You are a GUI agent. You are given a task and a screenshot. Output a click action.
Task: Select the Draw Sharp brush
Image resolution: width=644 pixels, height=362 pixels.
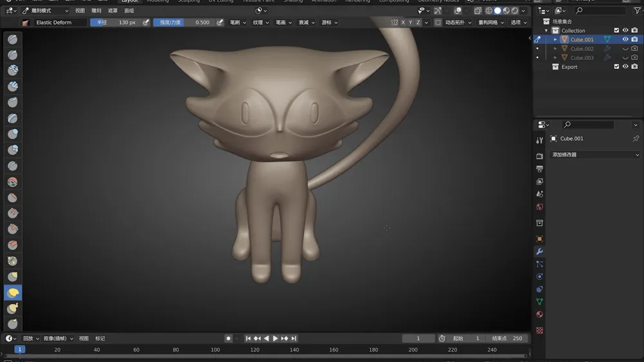(x=13, y=55)
